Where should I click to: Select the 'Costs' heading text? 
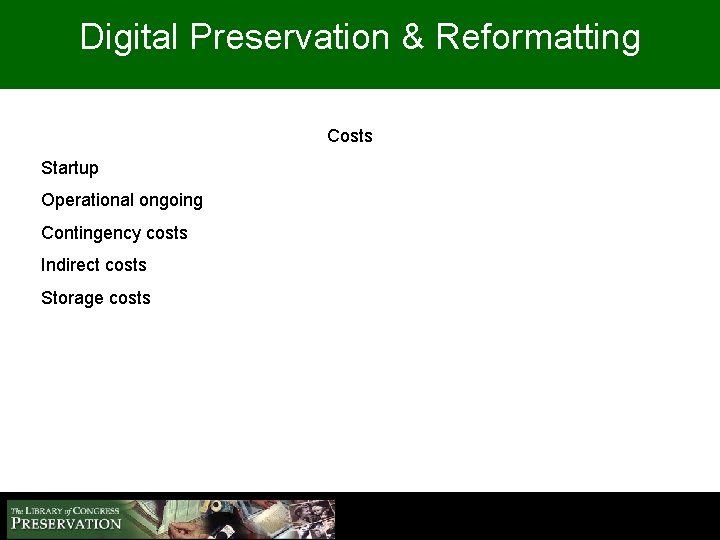[350, 136]
